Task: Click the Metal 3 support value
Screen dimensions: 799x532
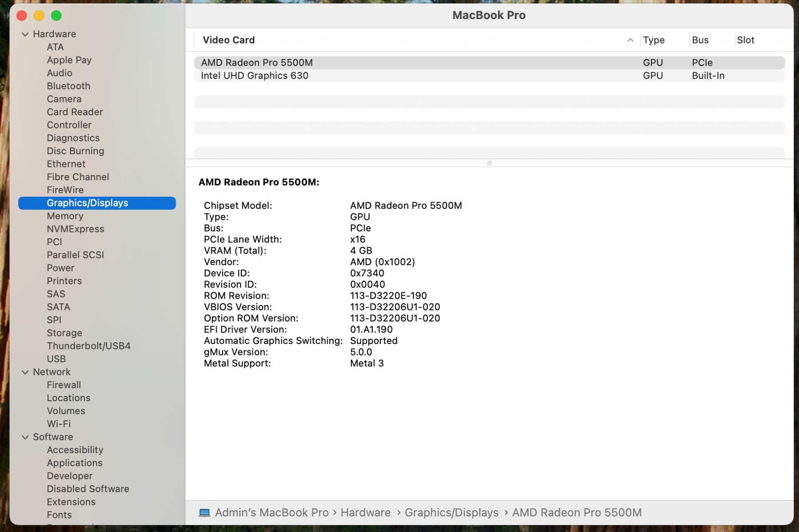Action: [366, 364]
